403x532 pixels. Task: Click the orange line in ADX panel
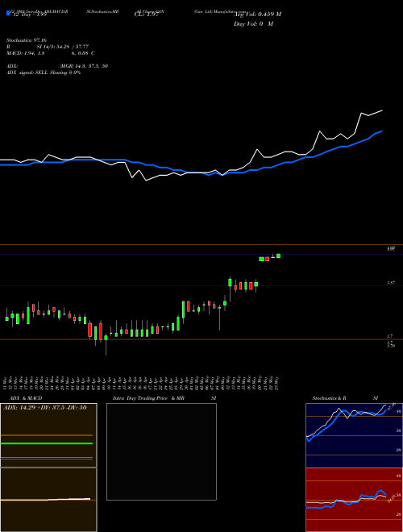tap(47, 435)
